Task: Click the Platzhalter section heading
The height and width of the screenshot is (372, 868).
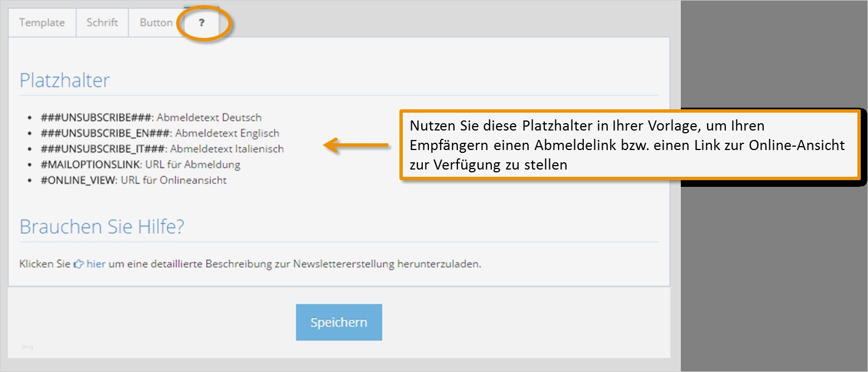Action: pos(65,80)
